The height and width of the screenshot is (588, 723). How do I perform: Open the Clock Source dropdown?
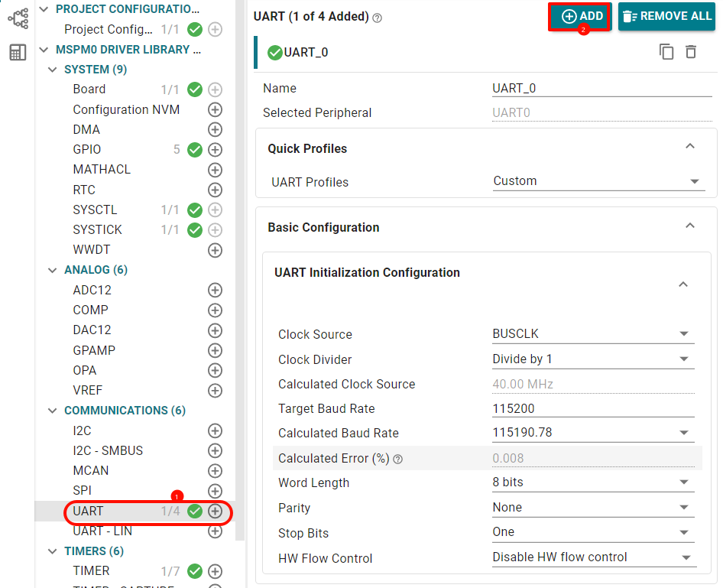pyautogui.click(x=593, y=334)
